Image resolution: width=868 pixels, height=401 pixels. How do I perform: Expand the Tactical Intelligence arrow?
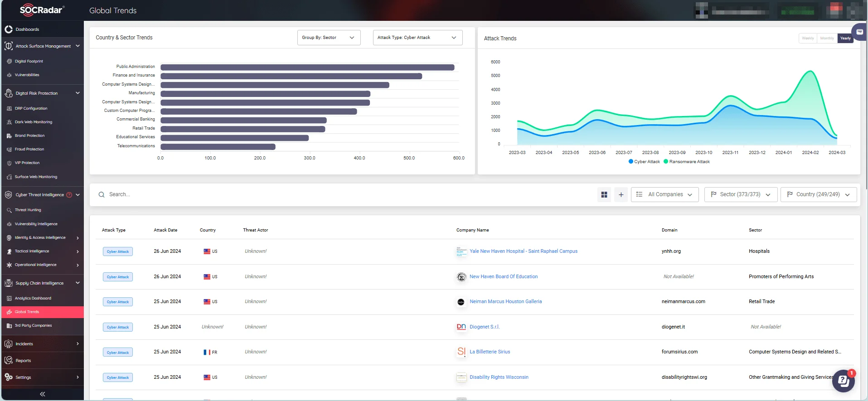tap(78, 251)
